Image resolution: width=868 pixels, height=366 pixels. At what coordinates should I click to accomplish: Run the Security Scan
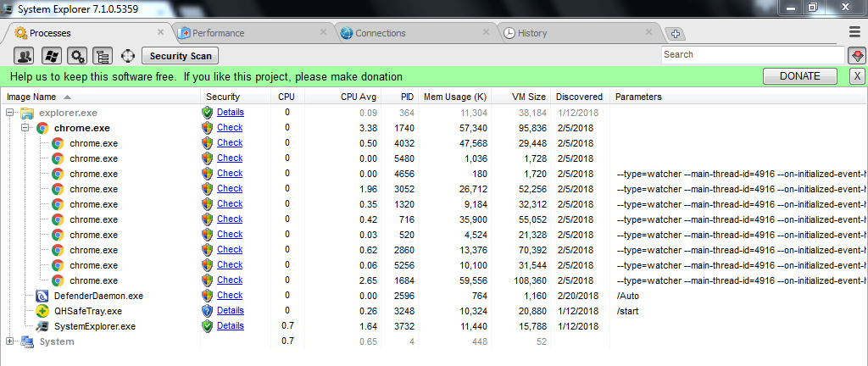[181, 56]
